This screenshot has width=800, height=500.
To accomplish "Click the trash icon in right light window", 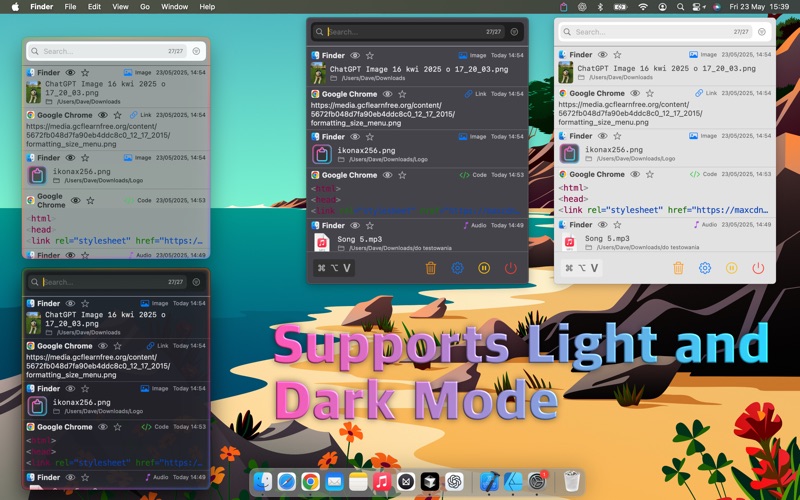I will [x=678, y=268].
